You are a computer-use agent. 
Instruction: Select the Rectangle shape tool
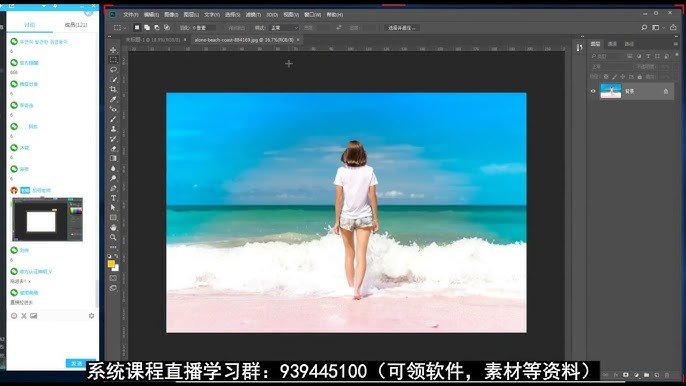113,218
